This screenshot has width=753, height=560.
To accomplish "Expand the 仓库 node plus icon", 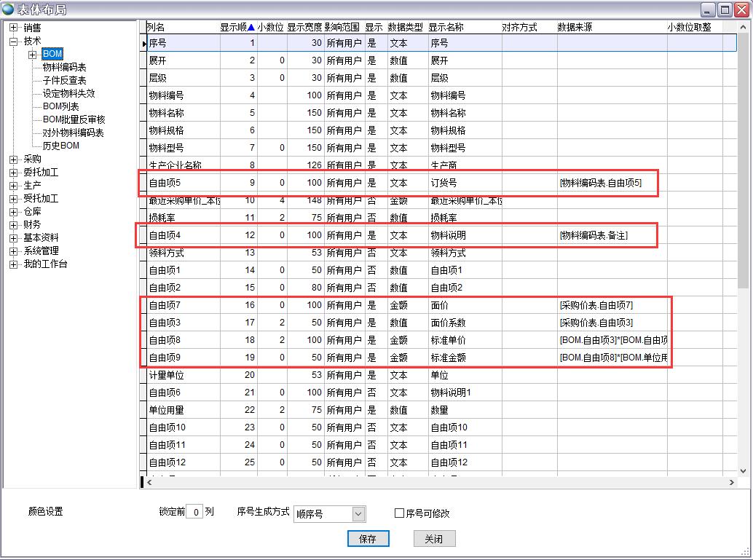I will click(13, 212).
